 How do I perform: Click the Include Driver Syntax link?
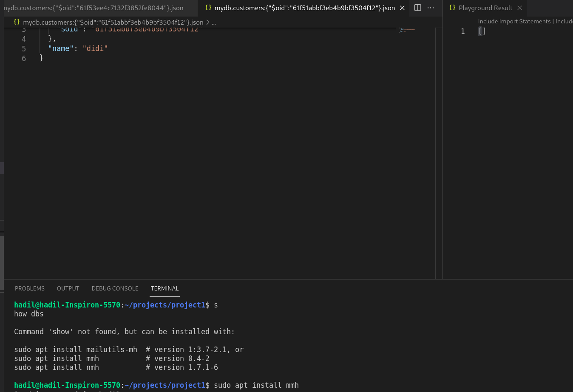point(565,21)
